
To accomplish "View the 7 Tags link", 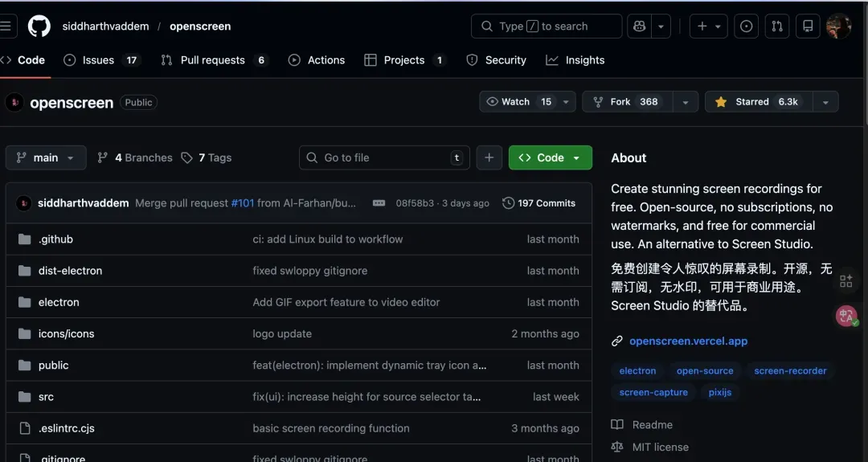I will [x=207, y=157].
